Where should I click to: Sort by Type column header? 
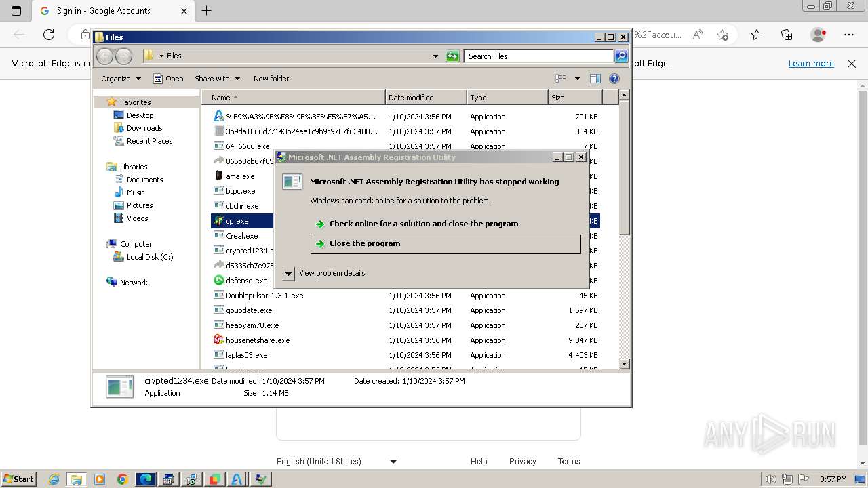tap(507, 98)
